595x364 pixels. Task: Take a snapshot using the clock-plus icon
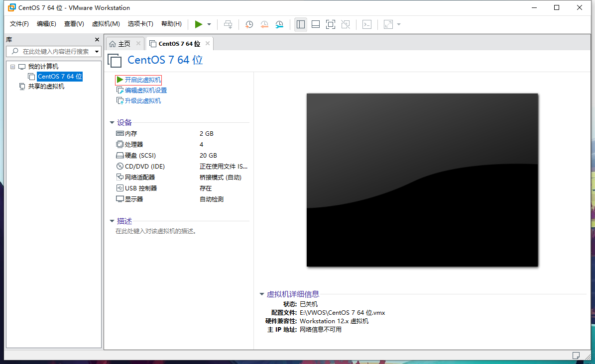pos(249,24)
